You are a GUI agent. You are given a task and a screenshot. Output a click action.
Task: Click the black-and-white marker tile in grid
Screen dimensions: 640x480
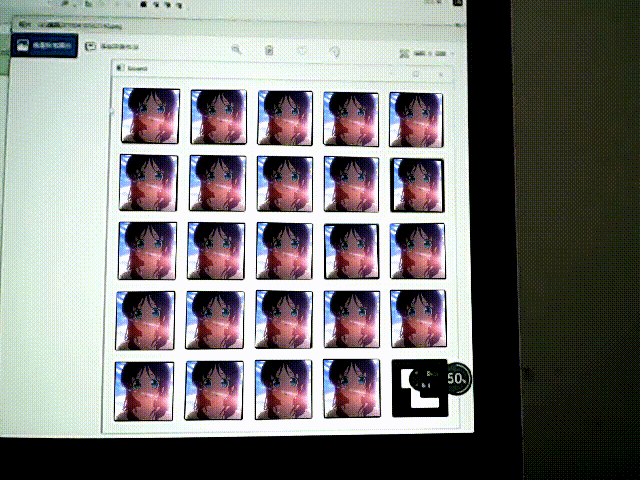point(420,388)
